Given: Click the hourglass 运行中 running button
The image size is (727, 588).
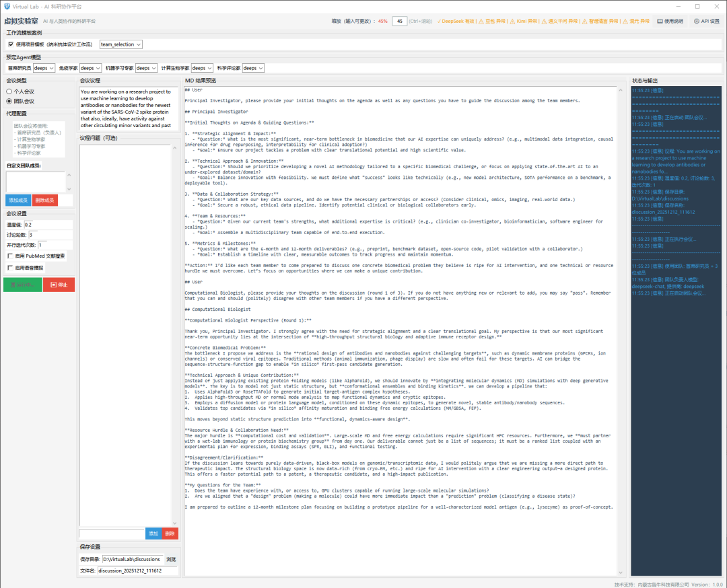Looking at the screenshot, I should click(23, 285).
